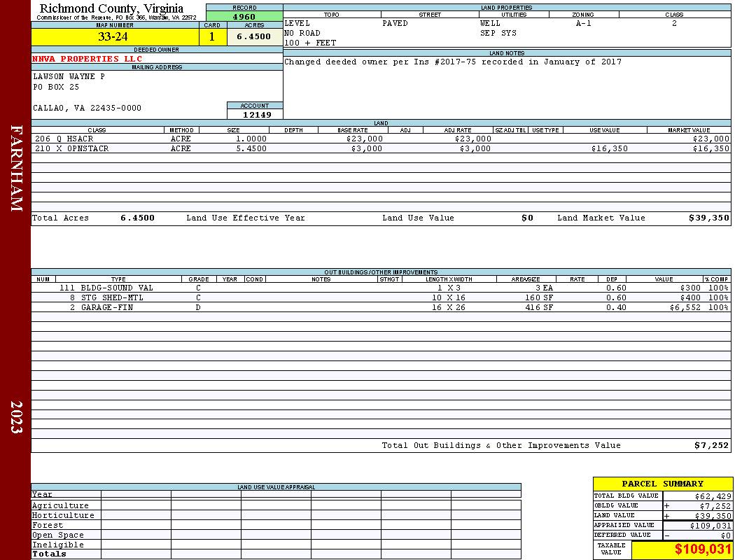Select area 416 SF
The width and height of the screenshot is (735, 560).
click(x=539, y=307)
